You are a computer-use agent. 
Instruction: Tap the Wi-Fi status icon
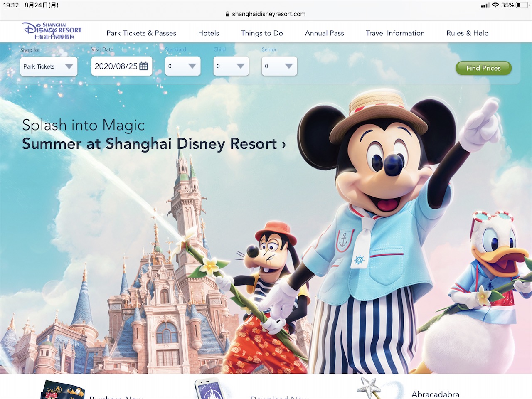(495, 5)
